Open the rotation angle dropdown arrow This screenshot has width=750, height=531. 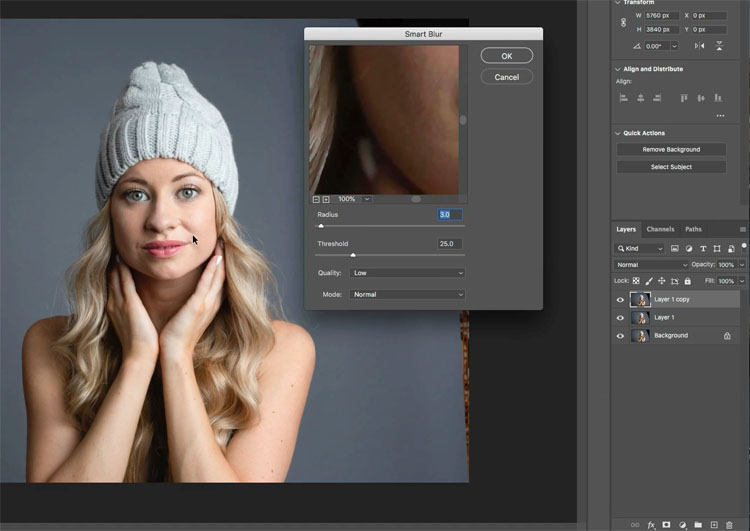(x=674, y=46)
